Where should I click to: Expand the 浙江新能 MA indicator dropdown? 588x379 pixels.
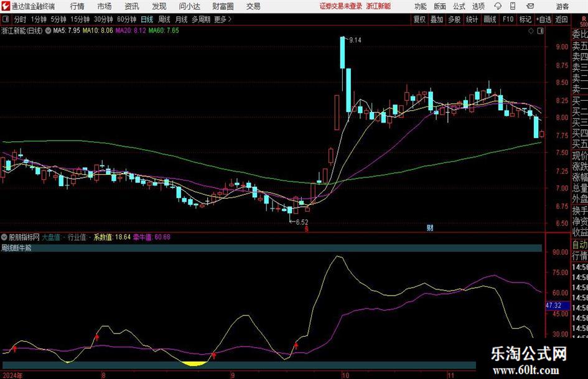click(48, 30)
